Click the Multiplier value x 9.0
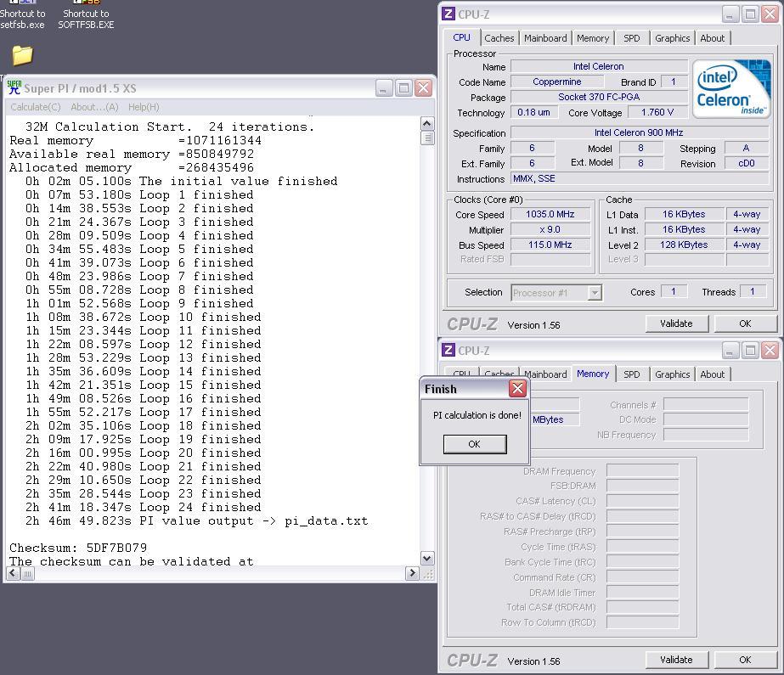Screen dimensions: 784x675 point(550,229)
